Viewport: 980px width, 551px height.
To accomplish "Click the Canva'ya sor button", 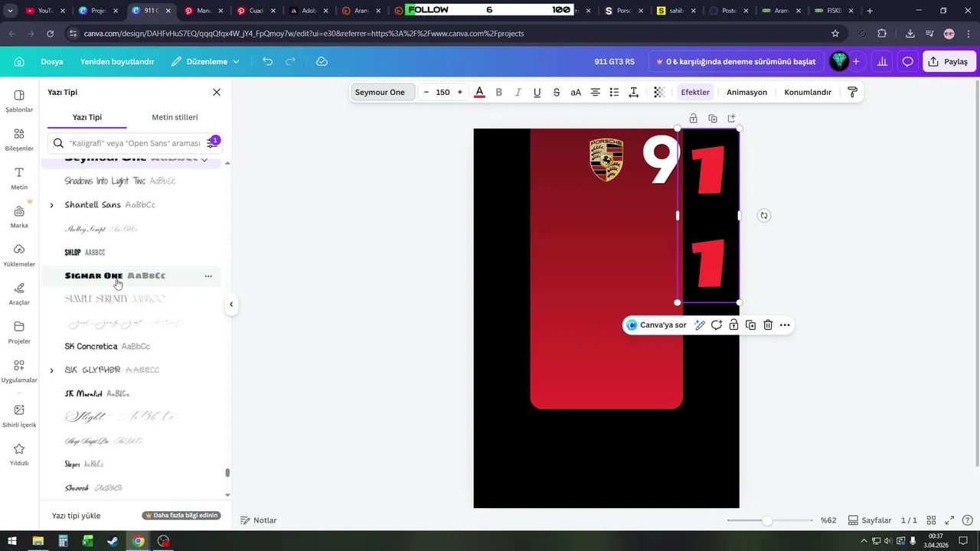I will (x=657, y=325).
